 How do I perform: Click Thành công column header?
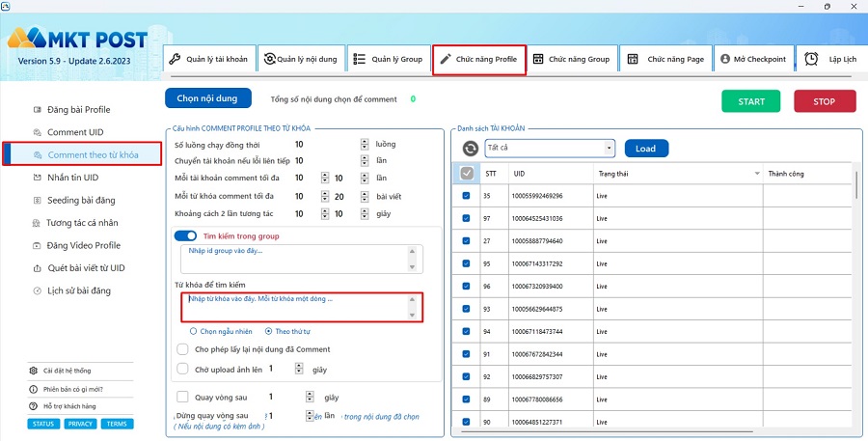click(807, 174)
